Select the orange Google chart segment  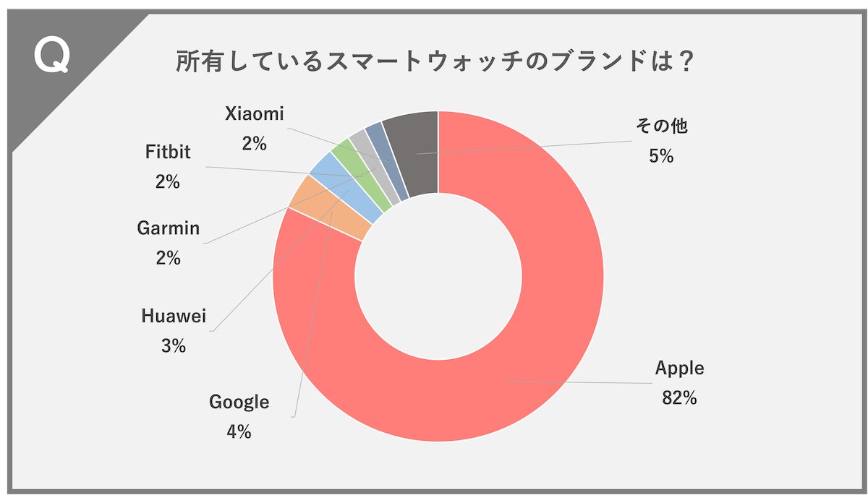pos(310,202)
